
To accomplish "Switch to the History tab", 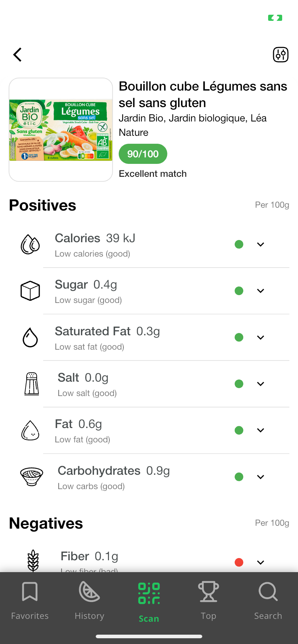I will pos(89,601).
